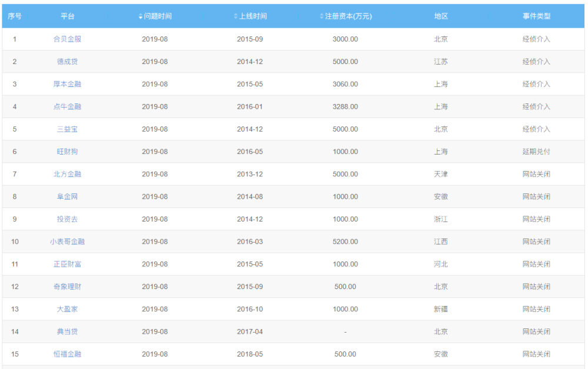
Task: Select 经侦介入 in 三益宝 row
Action: 537,129
